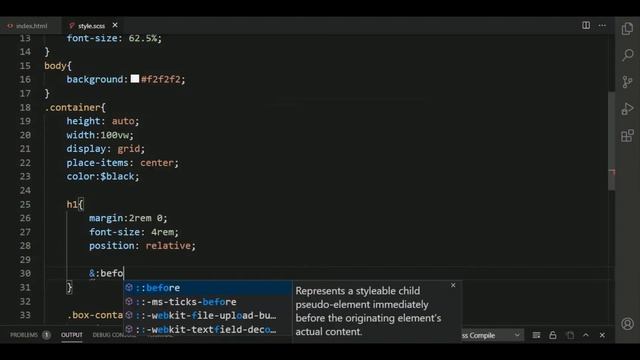640x360 pixels.
Task: Click the '&:befo' text on line 30
Action: (106, 273)
